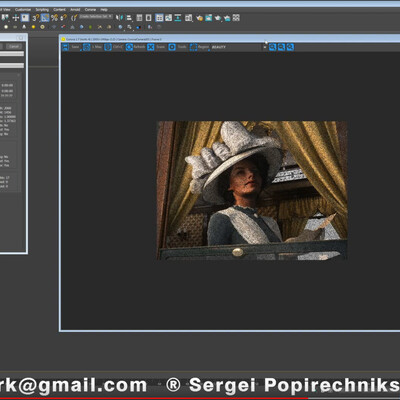This screenshot has height=400, width=400.
Task: Toggle the 2.5D Snaps button
Action: pos(36,18)
